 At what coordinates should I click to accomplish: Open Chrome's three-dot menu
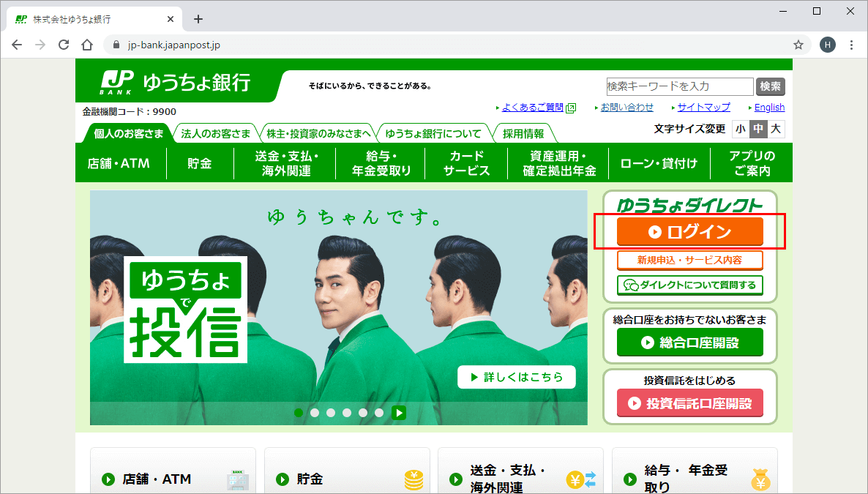[x=851, y=45]
